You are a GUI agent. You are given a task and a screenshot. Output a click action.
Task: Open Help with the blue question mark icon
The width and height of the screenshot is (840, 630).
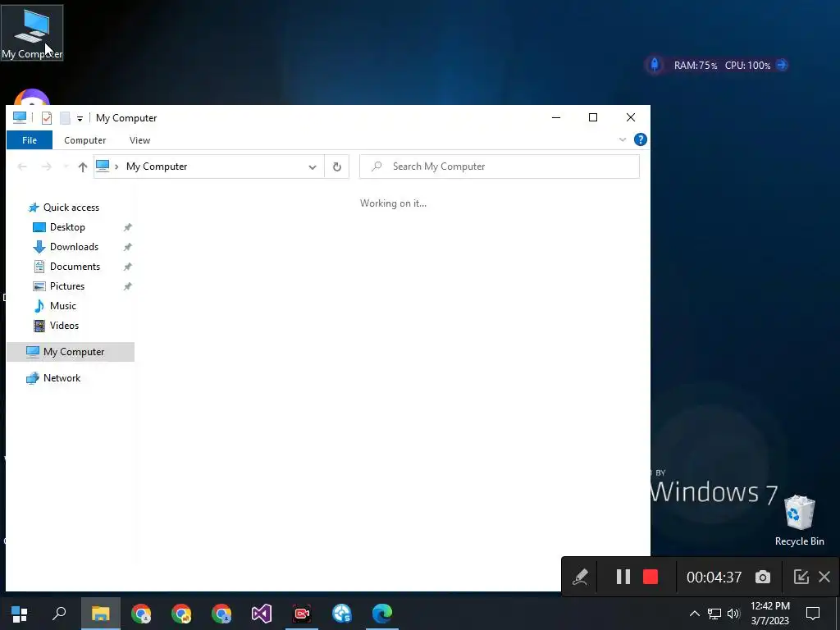tap(640, 139)
